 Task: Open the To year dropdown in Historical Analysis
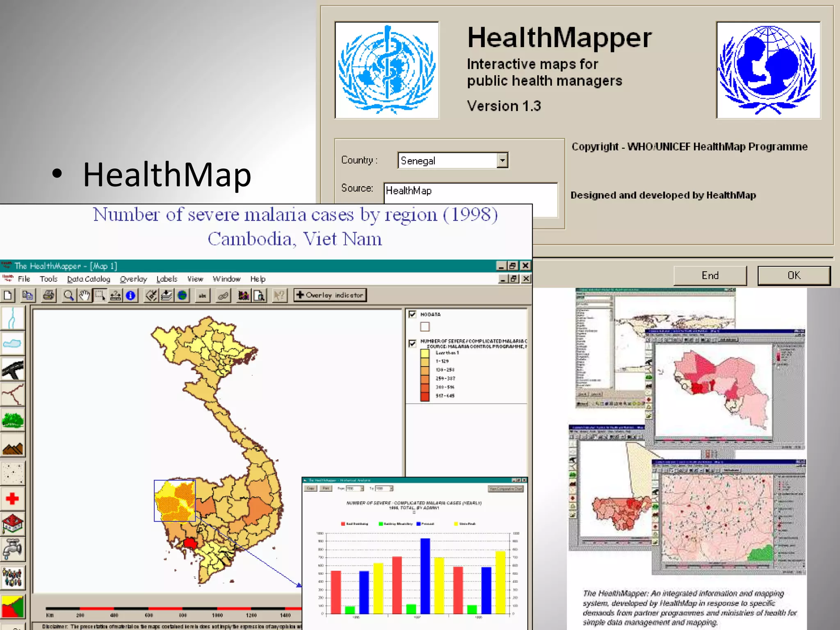coord(391,488)
